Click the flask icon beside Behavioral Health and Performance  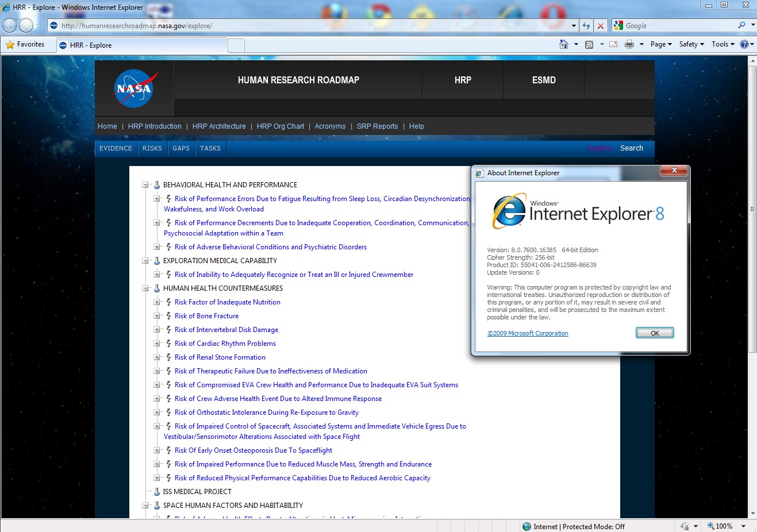tap(157, 185)
